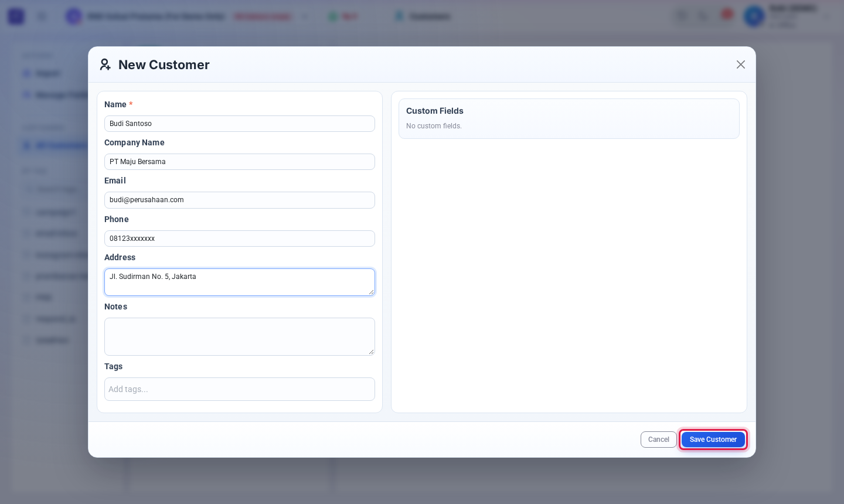
Task: Cancel creating the customer
Action: (x=659, y=440)
